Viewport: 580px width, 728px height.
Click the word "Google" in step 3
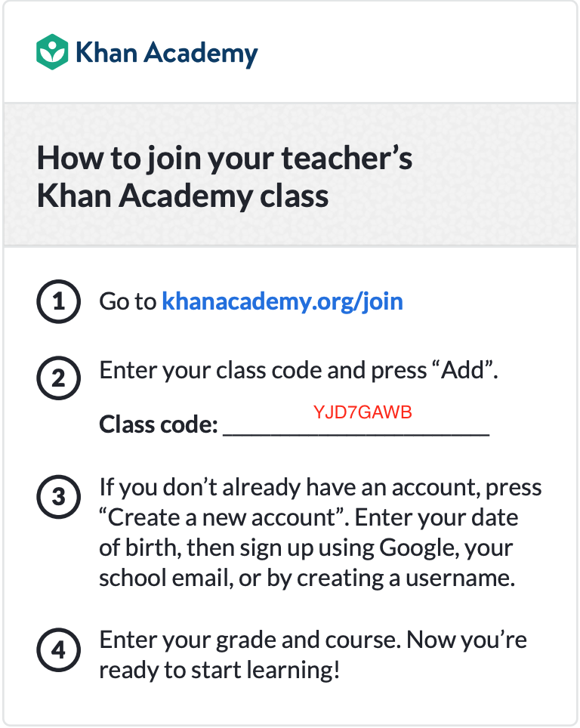(419, 548)
